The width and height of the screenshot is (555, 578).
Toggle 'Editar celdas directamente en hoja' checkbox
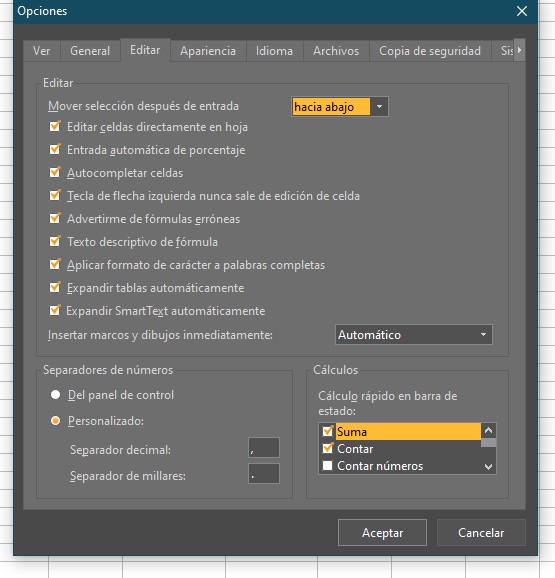(55, 126)
